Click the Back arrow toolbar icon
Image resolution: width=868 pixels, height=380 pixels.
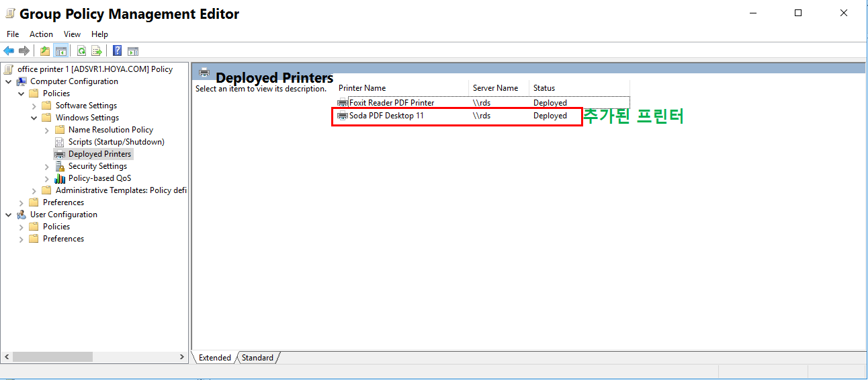click(x=9, y=50)
